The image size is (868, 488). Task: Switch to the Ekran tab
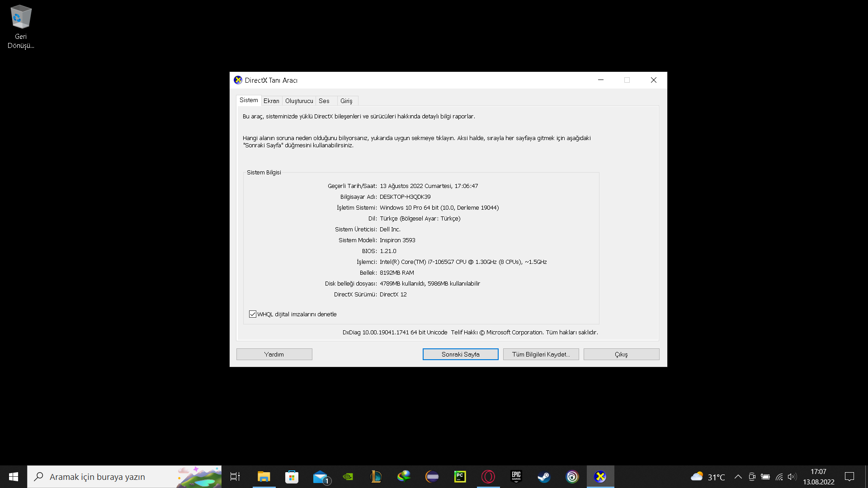tap(271, 101)
